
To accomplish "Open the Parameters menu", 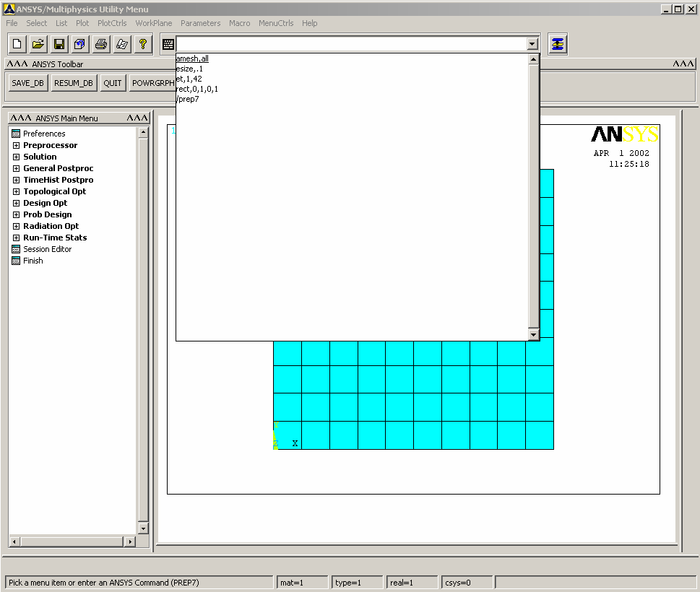I will click(200, 23).
